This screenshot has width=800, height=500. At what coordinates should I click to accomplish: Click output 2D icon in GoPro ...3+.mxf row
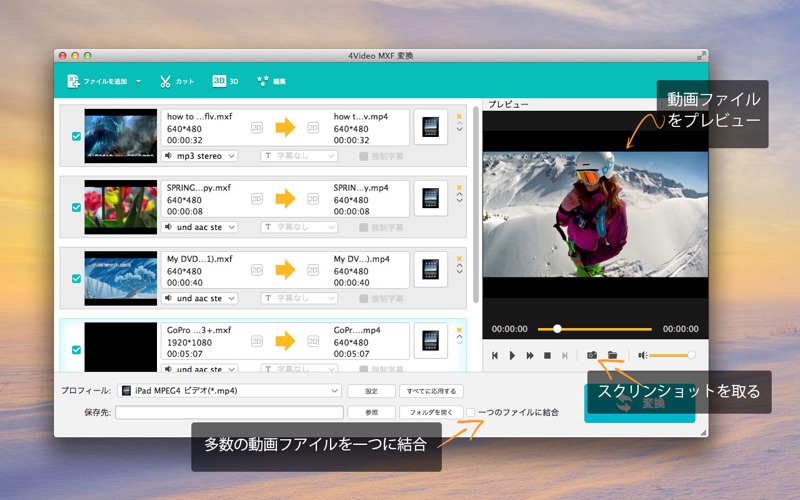(x=313, y=341)
